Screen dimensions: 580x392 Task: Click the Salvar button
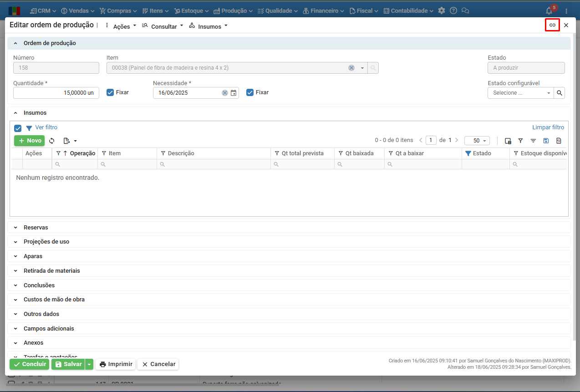(x=68, y=364)
